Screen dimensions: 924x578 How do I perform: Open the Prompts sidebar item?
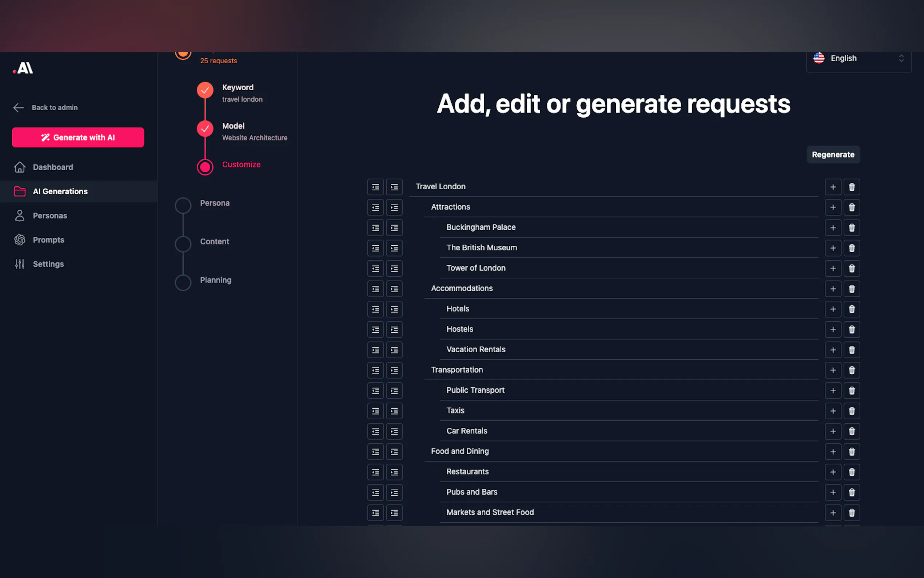[48, 240]
